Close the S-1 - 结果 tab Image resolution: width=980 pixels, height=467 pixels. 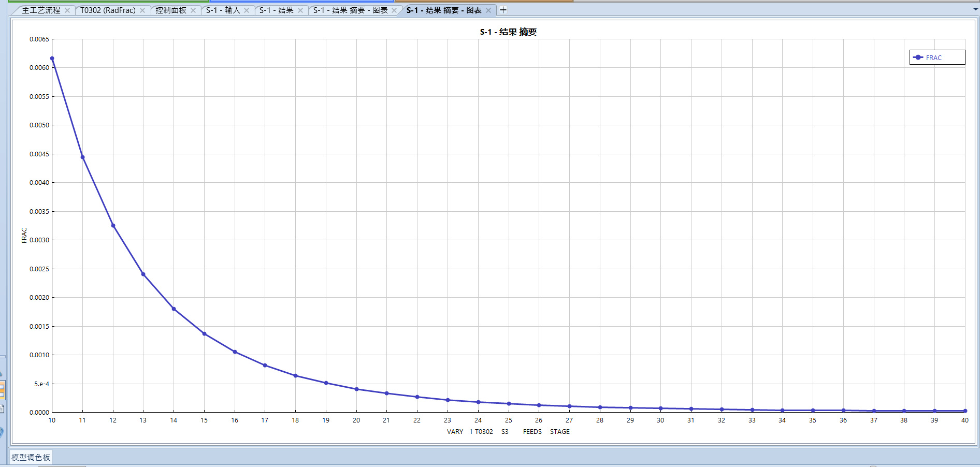coord(300,10)
